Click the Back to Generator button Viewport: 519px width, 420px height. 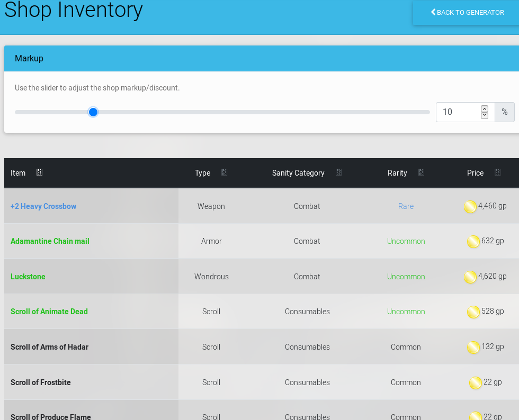coord(467,13)
